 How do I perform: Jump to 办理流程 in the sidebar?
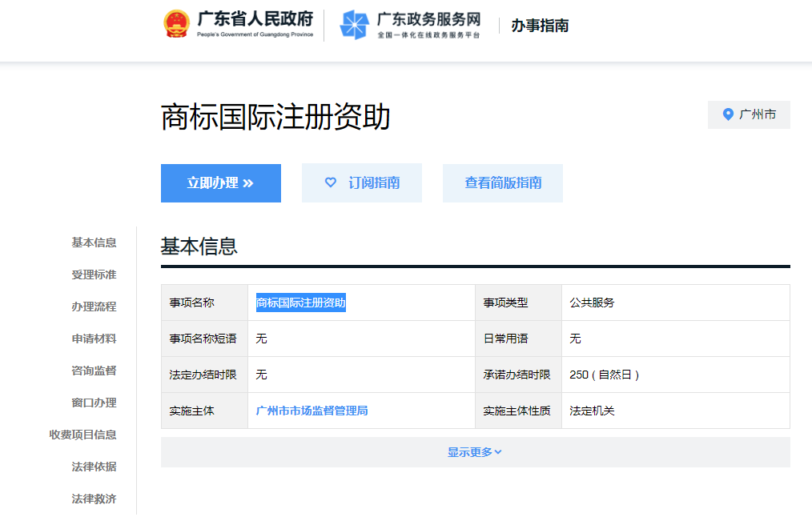(94, 307)
